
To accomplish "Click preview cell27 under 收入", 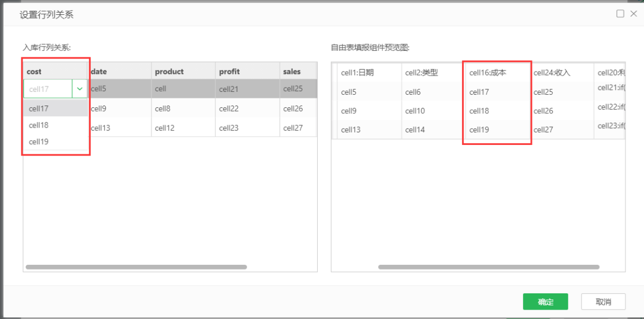I will 562,130.
